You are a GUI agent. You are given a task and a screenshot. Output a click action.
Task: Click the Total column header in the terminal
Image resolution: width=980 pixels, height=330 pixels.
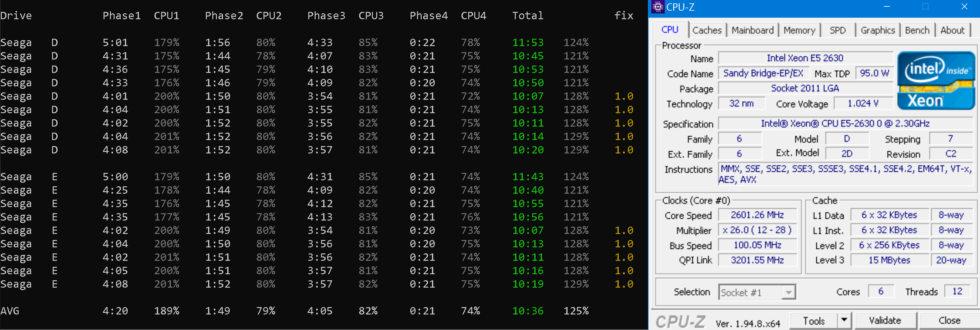click(527, 16)
